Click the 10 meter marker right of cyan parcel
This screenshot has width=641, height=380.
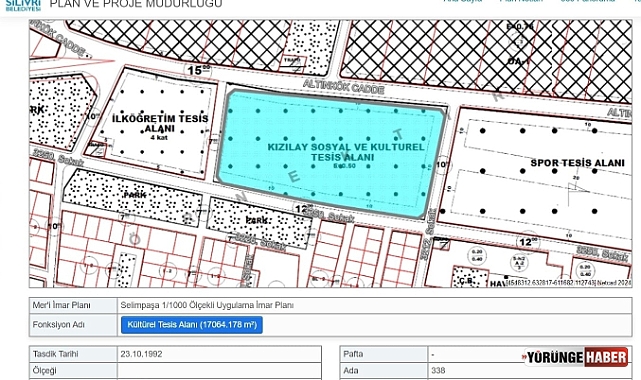click(442, 164)
